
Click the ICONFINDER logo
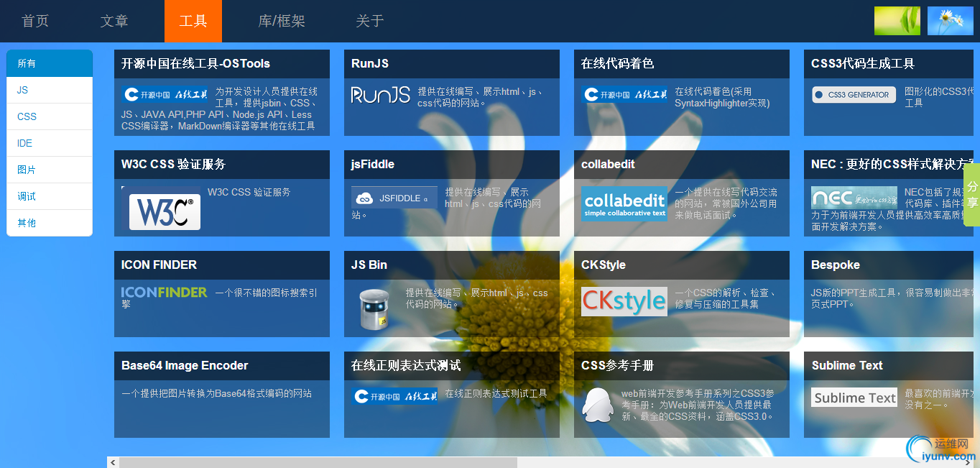click(x=165, y=292)
